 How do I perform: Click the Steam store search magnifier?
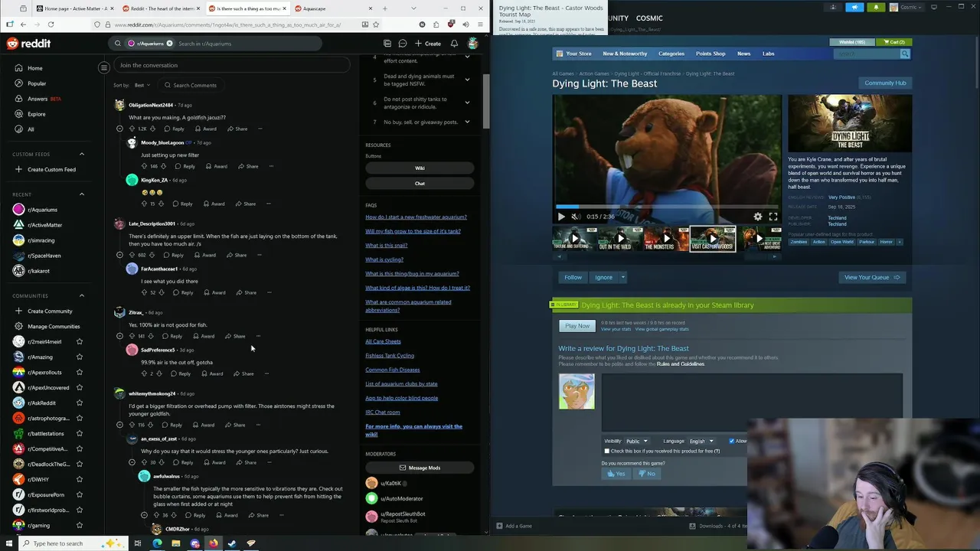click(x=905, y=54)
